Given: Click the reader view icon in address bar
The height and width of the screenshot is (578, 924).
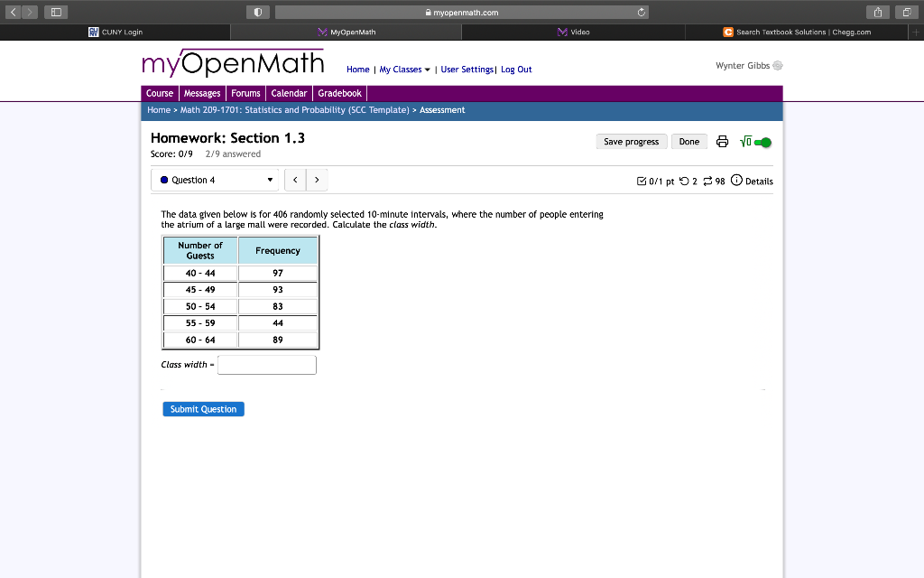Looking at the screenshot, I should pos(257,12).
